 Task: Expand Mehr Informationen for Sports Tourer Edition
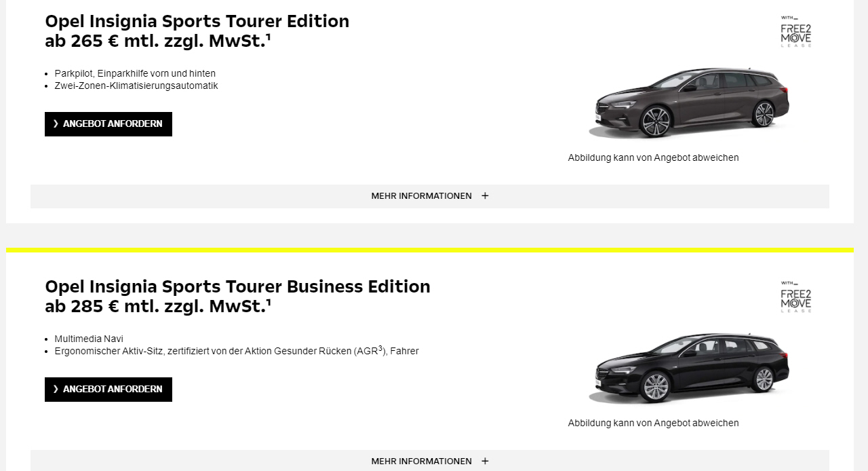tap(422, 196)
